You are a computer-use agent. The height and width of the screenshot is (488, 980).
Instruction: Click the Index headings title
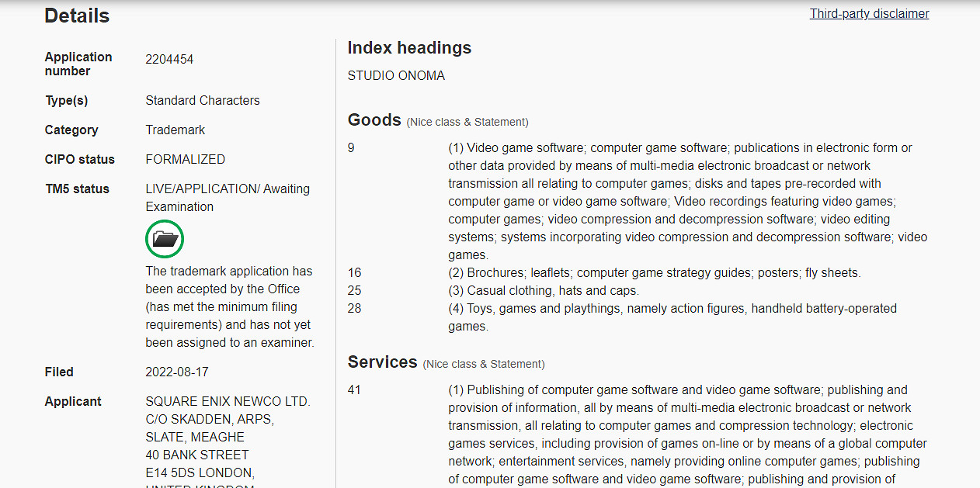409,48
